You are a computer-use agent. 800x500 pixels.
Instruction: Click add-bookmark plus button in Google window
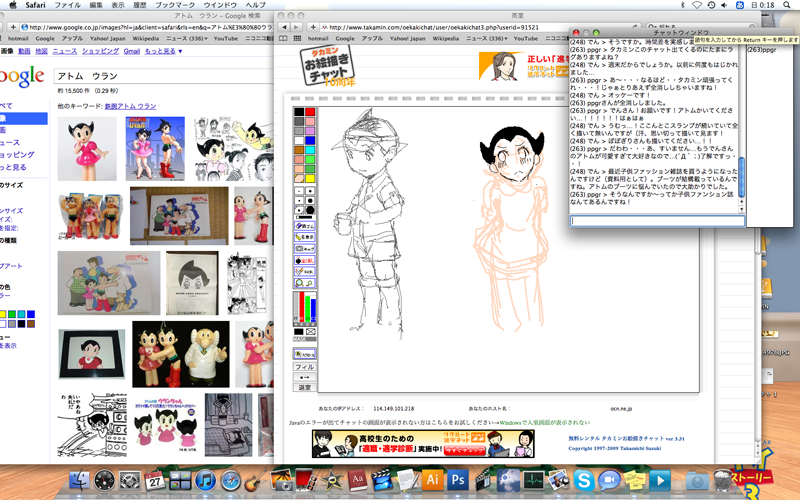coord(13,27)
